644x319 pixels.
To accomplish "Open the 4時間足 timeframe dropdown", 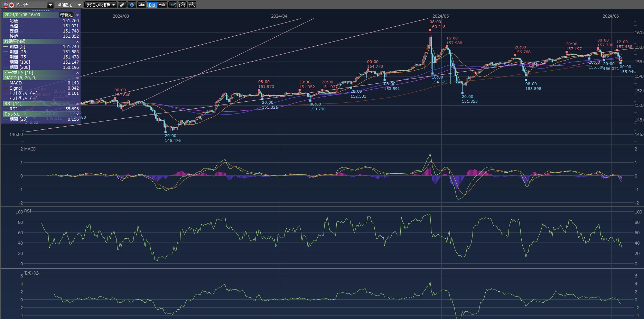I will tap(69, 5).
